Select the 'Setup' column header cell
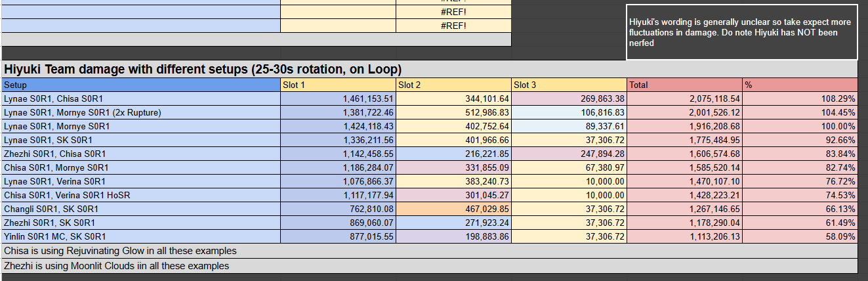The height and width of the screenshot is (281, 868). (x=141, y=85)
